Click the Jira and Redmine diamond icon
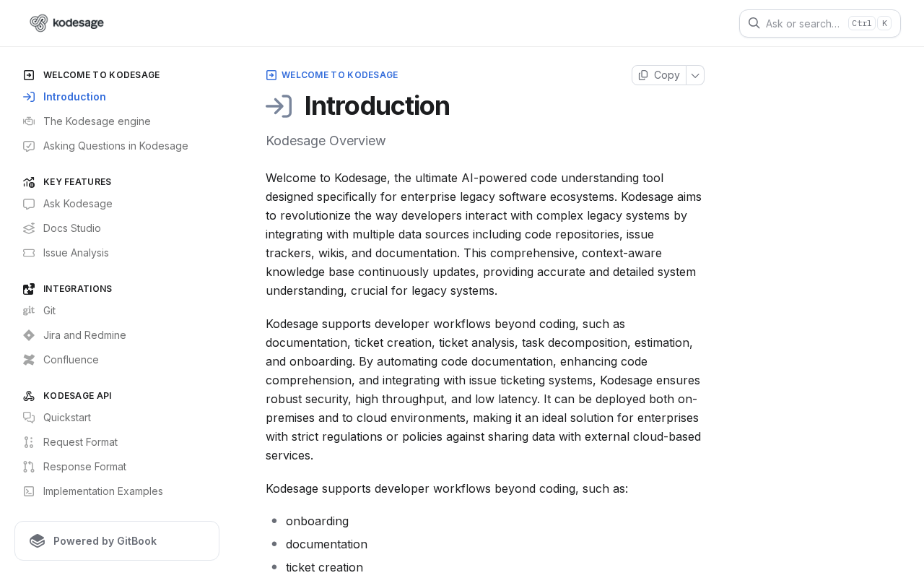This screenshot has width=924, height=578. 29,335
